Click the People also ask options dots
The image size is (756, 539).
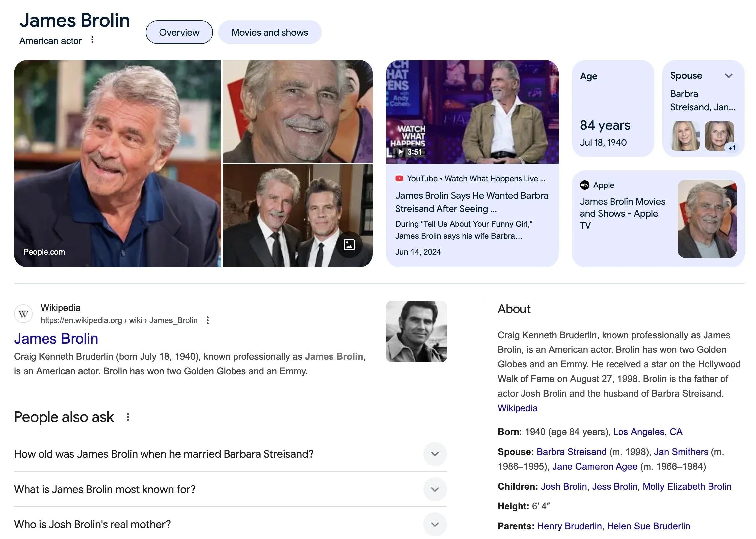[x=128, y=417]
